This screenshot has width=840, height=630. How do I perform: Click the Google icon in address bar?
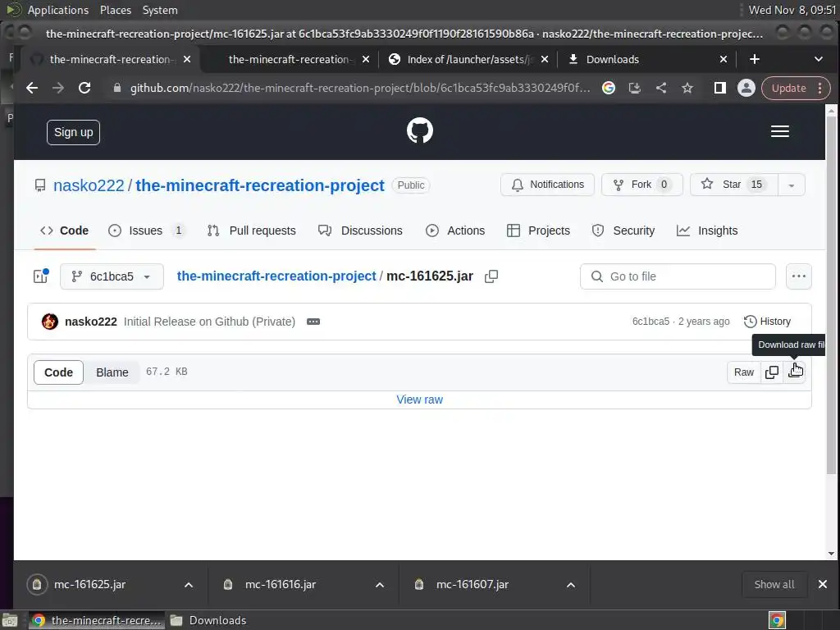[609, 88]
